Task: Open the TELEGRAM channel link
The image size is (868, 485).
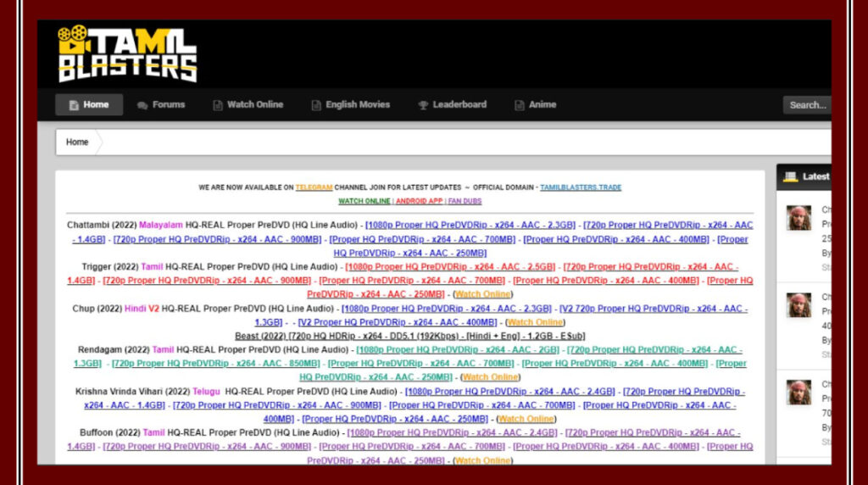Action: [314, 187]
